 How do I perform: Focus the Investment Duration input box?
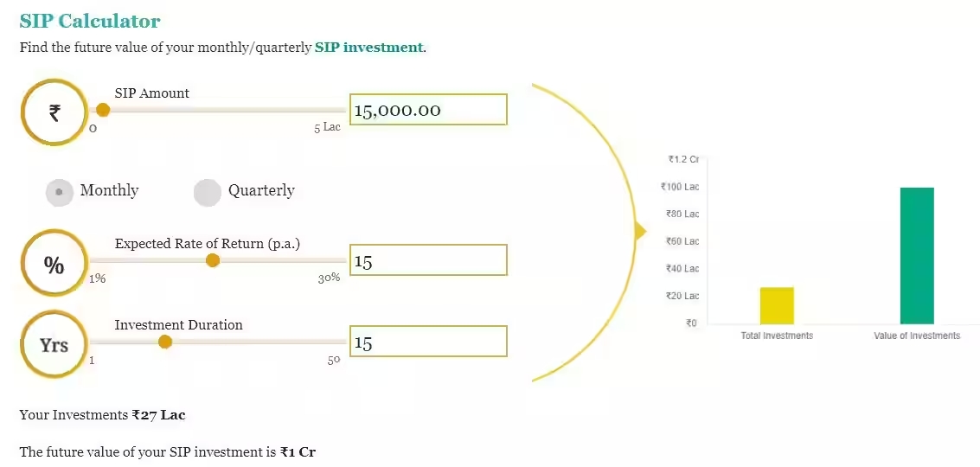point(427,342)
